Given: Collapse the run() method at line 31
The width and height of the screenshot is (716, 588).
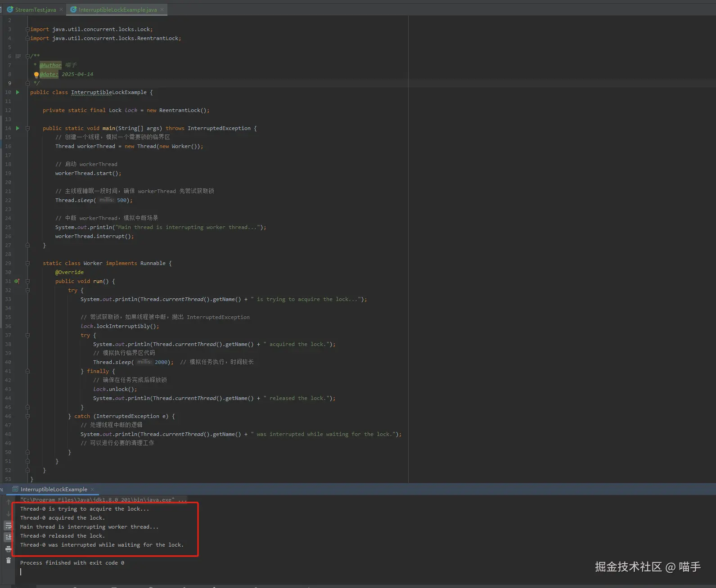Looking at the screenshot, I should coord(27,281).
